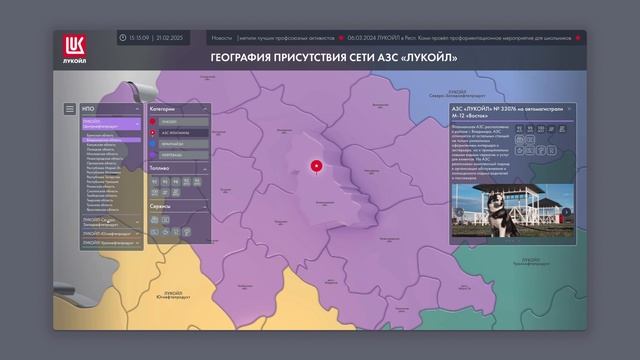Click the ЛУКОЙЛ-Югнефтепродукт label on the map

pos(173,295)
